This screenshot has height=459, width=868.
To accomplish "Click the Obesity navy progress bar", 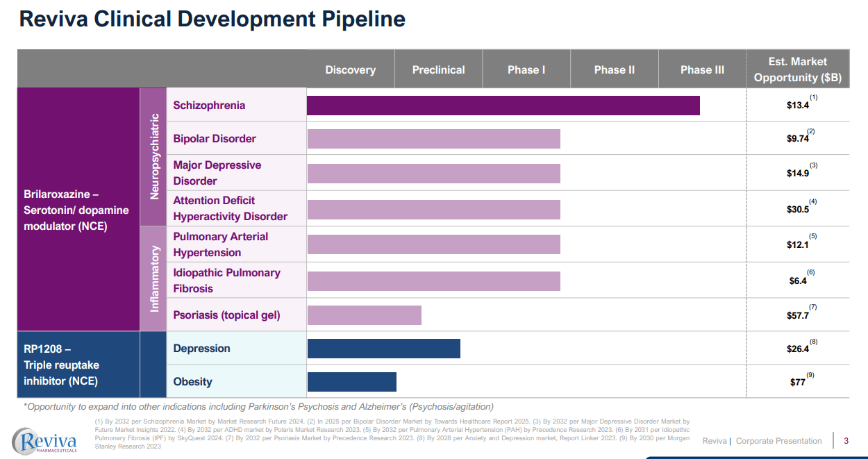I will (351, 382).
